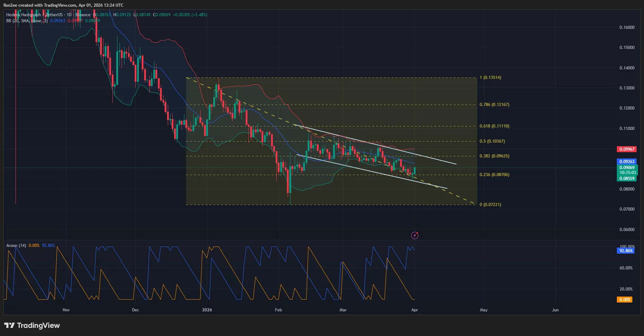Click the orange 0.00% Aroon value label
The height and width of the screenshot is (336, 644).
click(625, 299)
